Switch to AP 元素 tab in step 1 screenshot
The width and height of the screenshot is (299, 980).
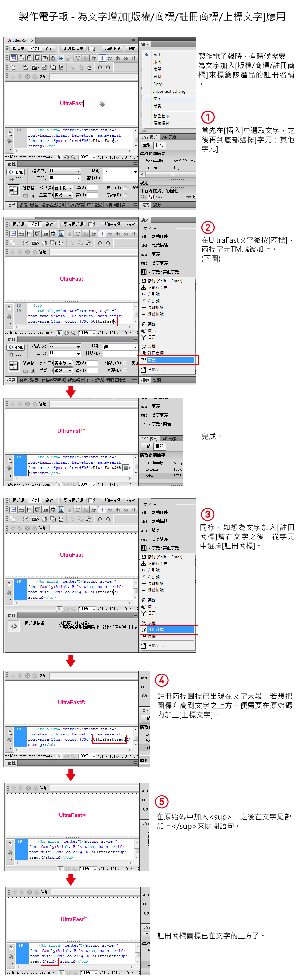pos(169,137)
